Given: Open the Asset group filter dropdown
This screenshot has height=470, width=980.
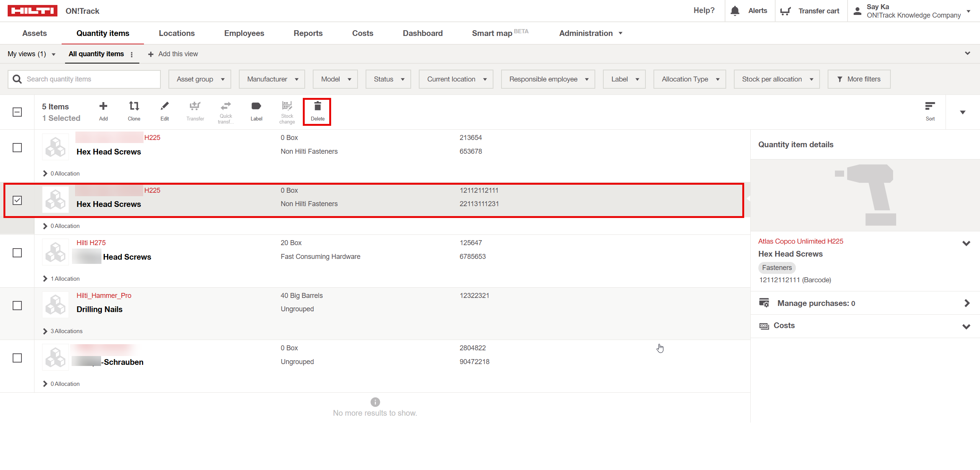Looking at the screenshot, I should pos(200,79).
